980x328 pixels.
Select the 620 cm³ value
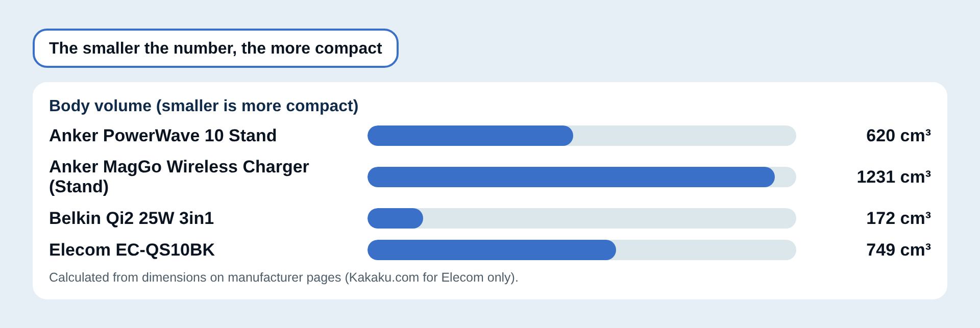click(898, 136)
